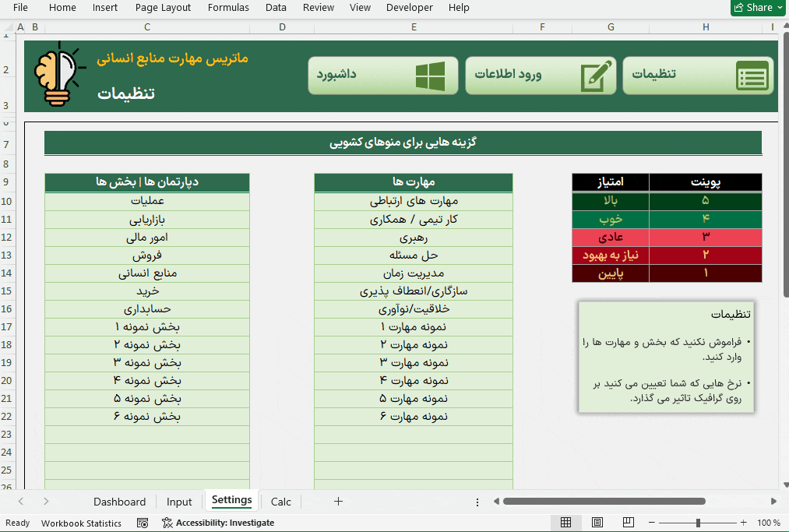Switch to Normal view icon
789x532 pixels.
565,523
